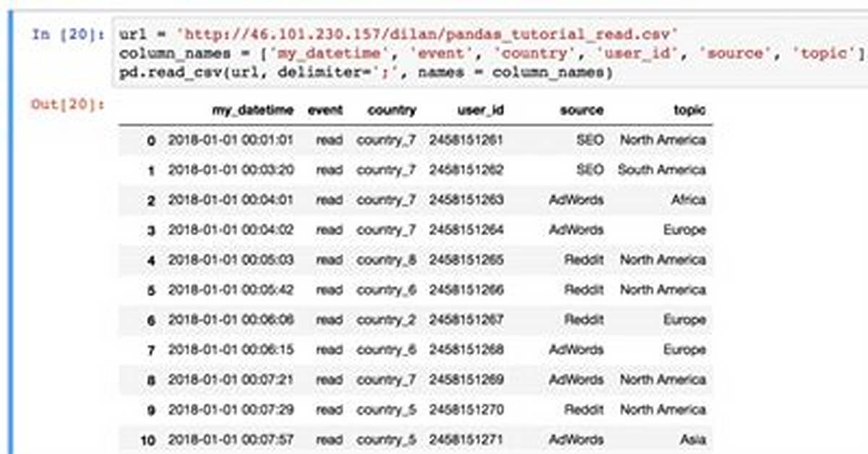
Task: Select cell 2018-01-01 00:07:57
Action: 231,440
